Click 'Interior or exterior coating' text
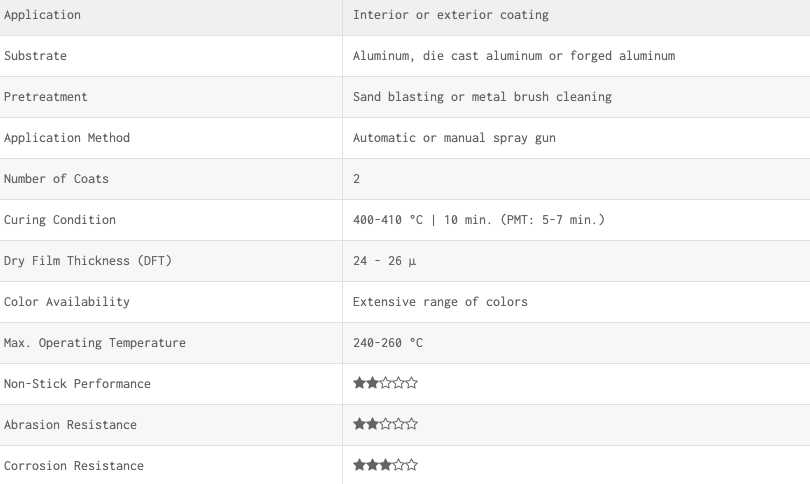 click(451, 15)
